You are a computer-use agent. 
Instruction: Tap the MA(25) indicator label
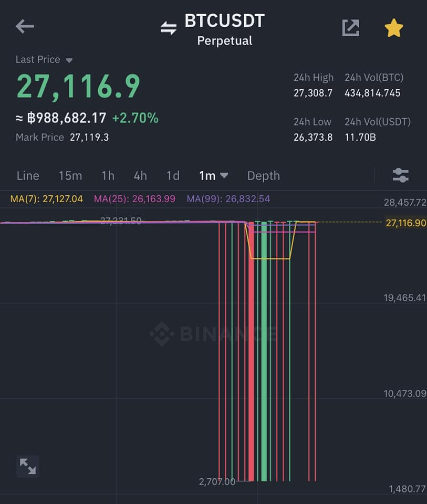click(x=134, y=199)
